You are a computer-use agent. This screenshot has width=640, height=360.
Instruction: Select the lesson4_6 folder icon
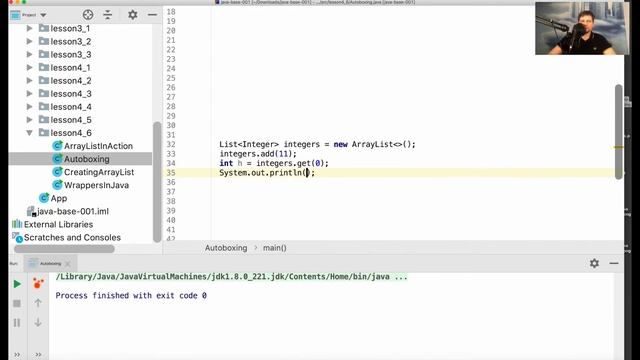(44, 133)
